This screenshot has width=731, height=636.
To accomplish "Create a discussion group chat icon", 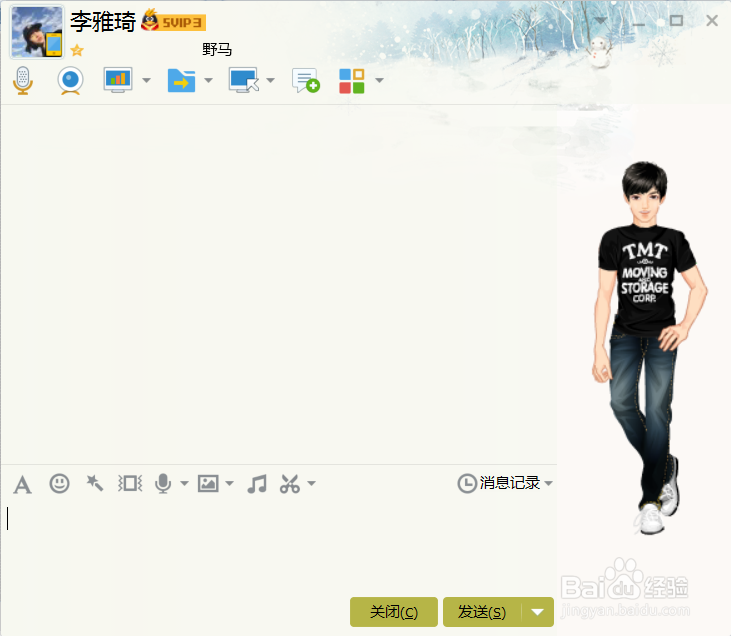I will [306, 80].
